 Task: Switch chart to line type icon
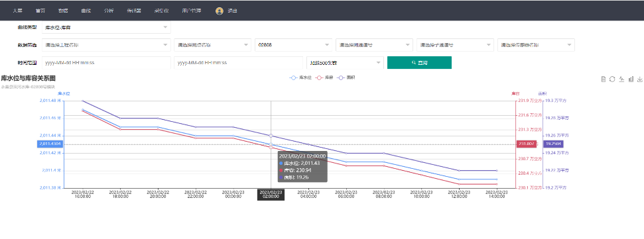tap(622, 79)
